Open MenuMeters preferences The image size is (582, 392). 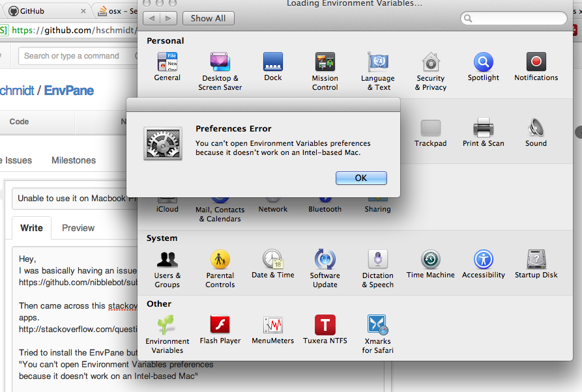pos(273,329)
